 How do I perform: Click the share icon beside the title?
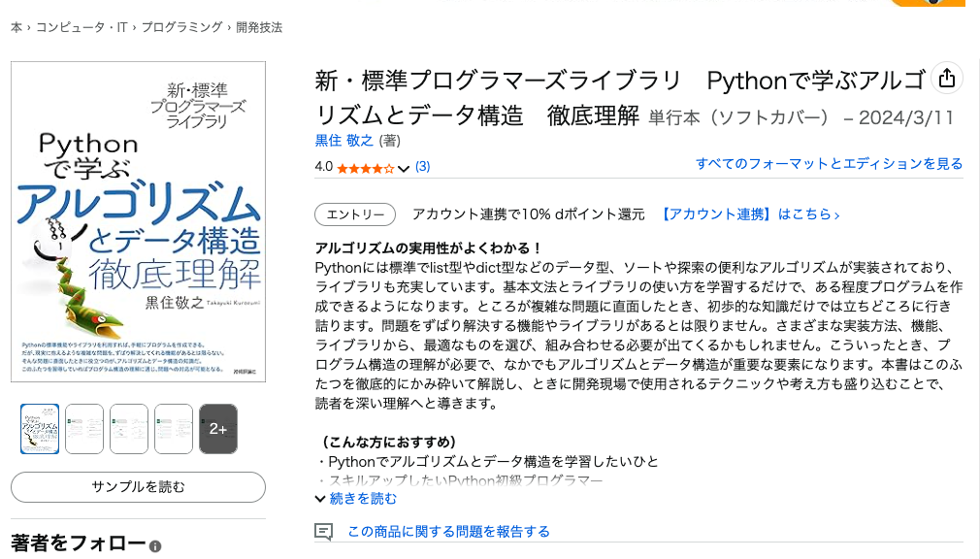pos(946,79)
